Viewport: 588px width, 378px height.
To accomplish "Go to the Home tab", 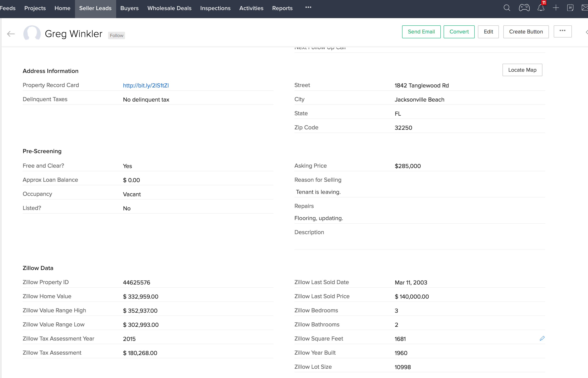I will [x=62, y=8].
